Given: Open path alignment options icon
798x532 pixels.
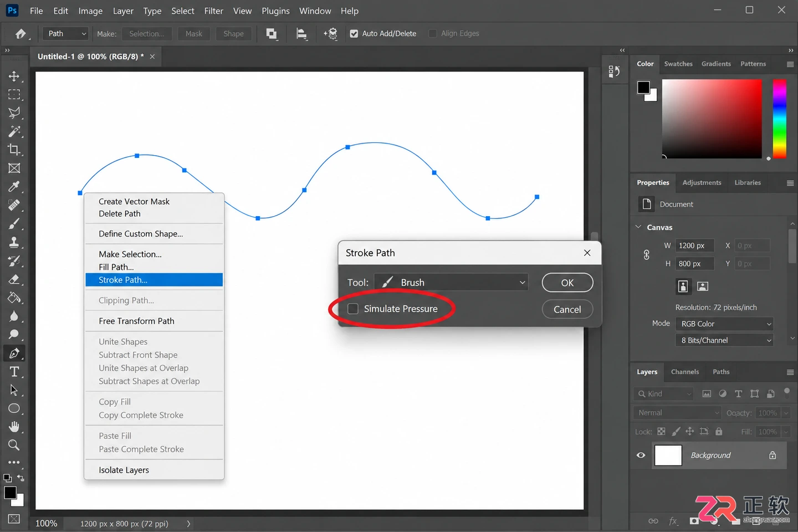Looking at the screenshot, I should pos(301,34).
